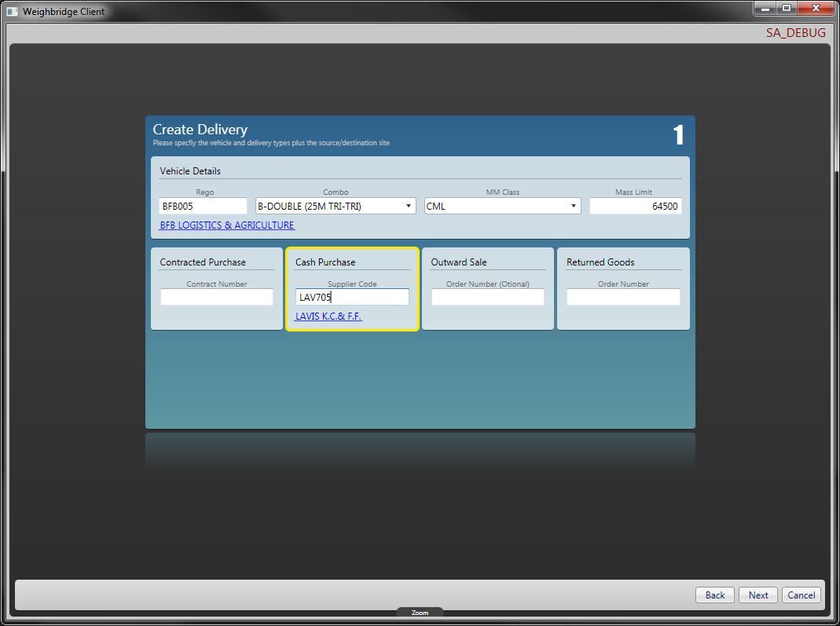Focus the Outward Sale order number field
The image size is (840, 626).
[487, 298]
